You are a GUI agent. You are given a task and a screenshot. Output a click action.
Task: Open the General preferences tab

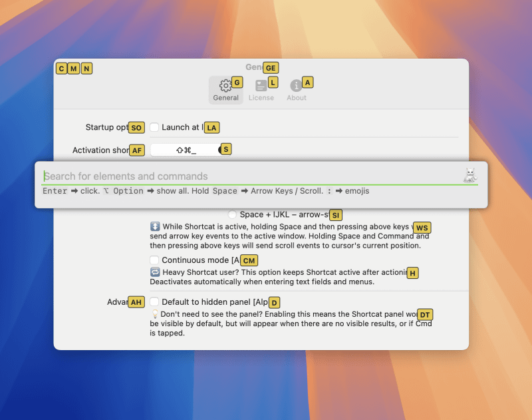(x=225, y=91)
